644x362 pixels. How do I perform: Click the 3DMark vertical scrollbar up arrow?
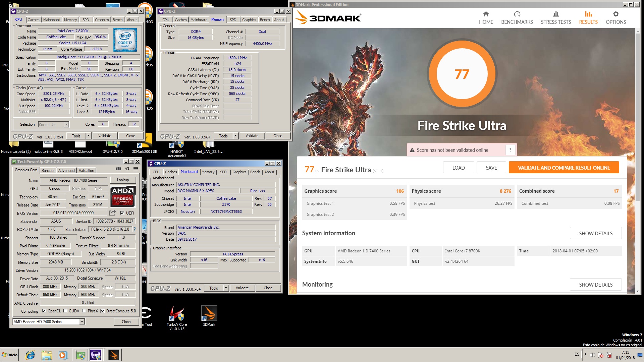(x=638, y=32)
